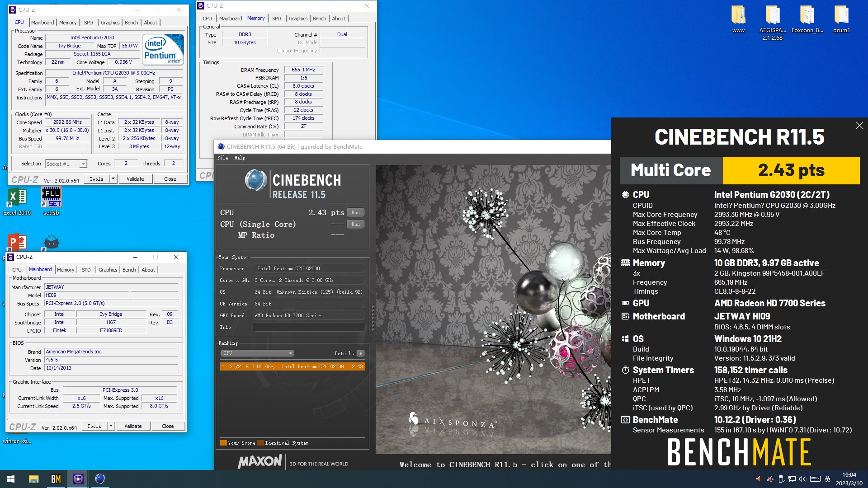Click DRAM Frequency value 665.1 MHz
Screen dimensions: 868x488
[303, 70]
